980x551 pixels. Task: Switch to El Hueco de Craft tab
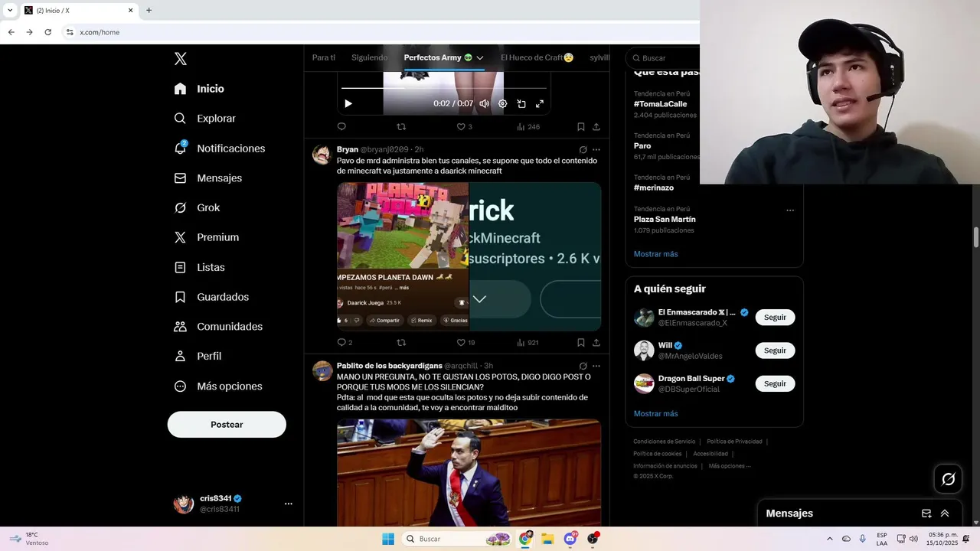pos(537,57)
